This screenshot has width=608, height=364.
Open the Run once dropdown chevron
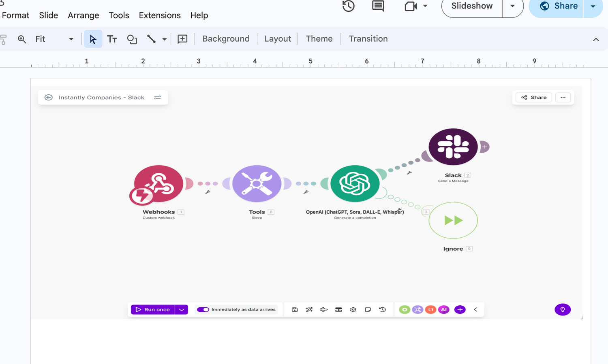[182, 310]
